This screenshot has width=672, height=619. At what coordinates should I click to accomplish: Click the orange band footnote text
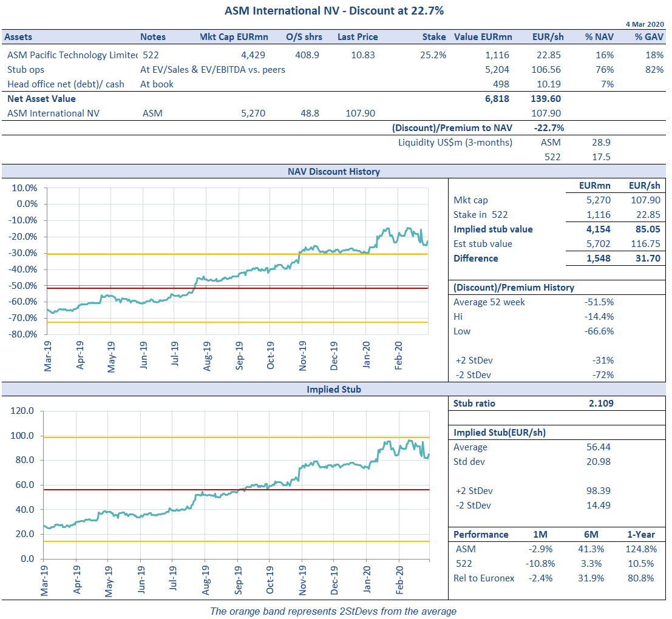[x=333, y=611]
